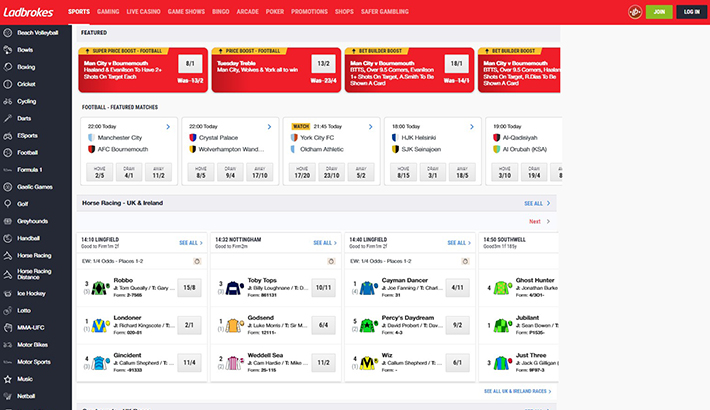Select the Cycling bike icon
This screenshot has width=710, height=410.
[x=8, y=101]
